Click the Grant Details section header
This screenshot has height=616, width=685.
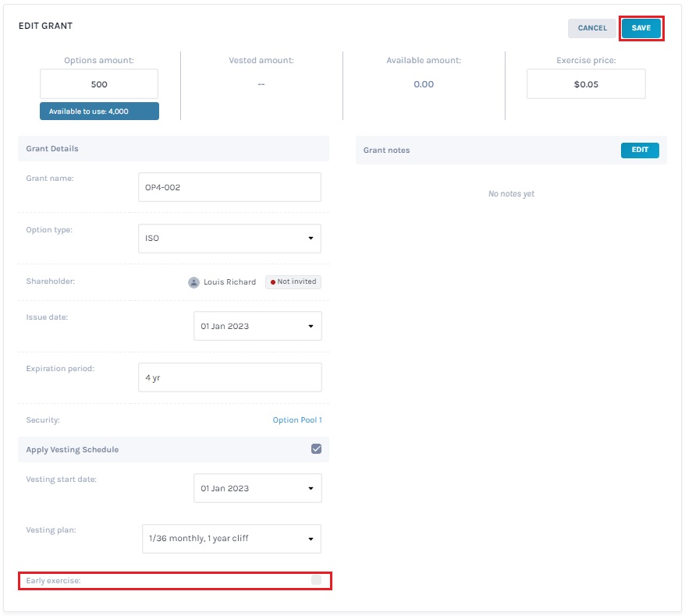[x=173, y=148]
